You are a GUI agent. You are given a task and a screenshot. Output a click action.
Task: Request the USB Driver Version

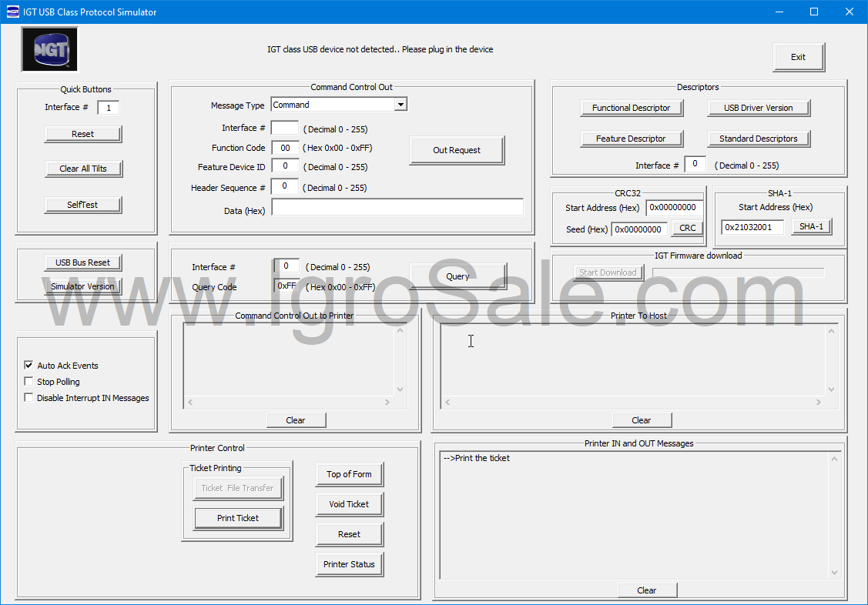click(x=757, y=107)
